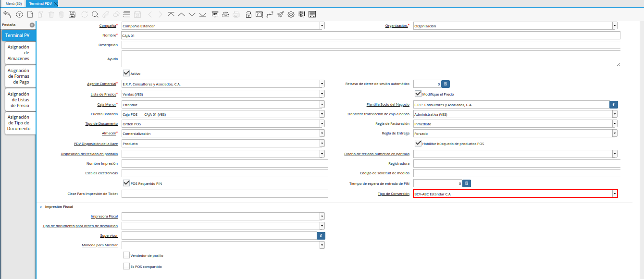Screen dimensions: 644x279
Task: Click the undo changes arrow icon
Action: (7, 14)
